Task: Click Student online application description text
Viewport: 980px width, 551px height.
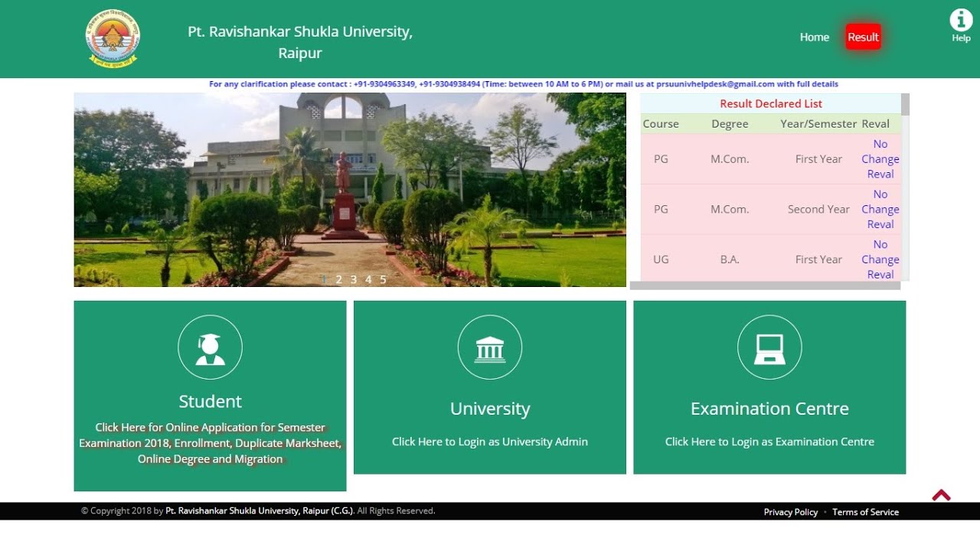Action: coord(210,443)
